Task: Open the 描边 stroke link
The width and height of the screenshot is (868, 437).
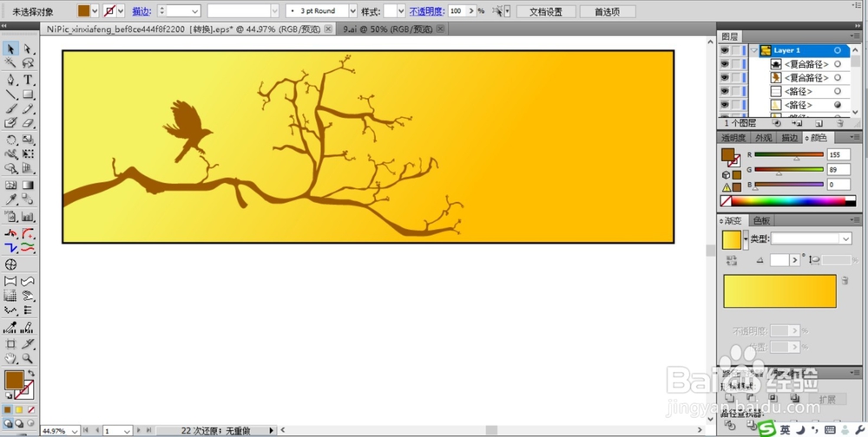Action: [x=141, y=10]
